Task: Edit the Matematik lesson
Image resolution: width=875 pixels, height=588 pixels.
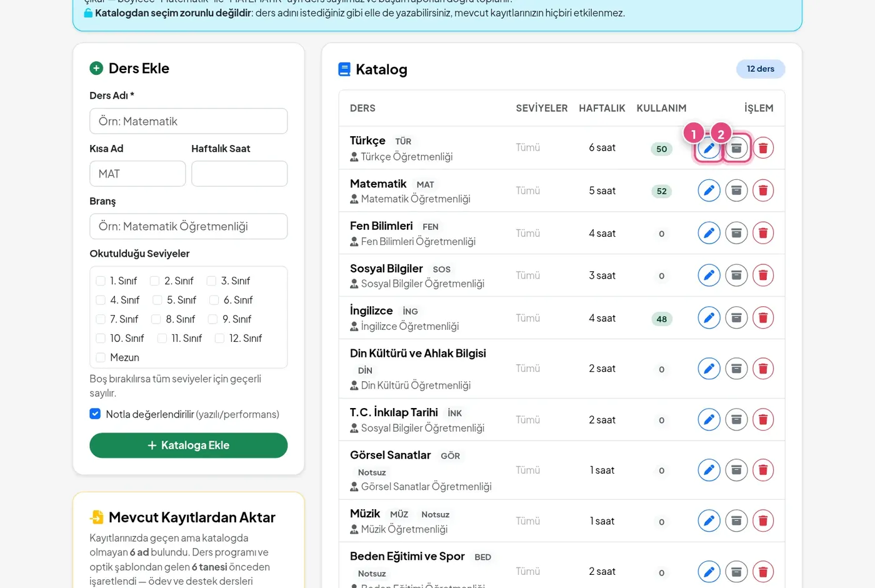Action: pyautogui.click(x=709, y=191)
